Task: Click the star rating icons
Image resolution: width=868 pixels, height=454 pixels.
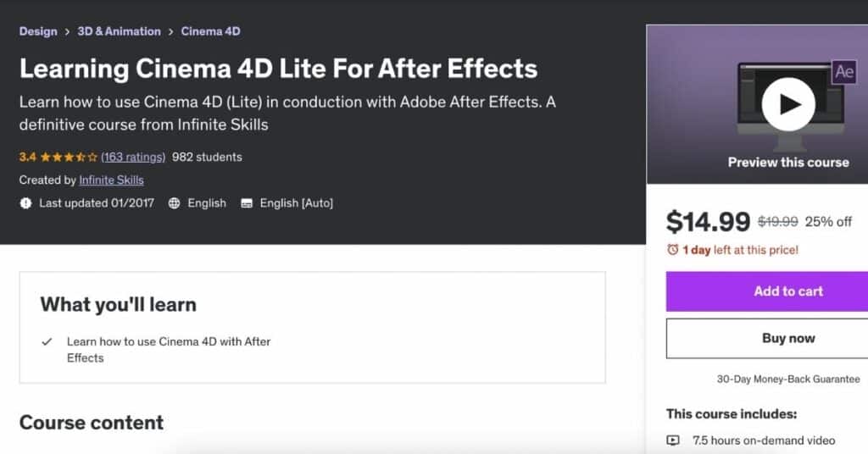Action: (69, 157)
